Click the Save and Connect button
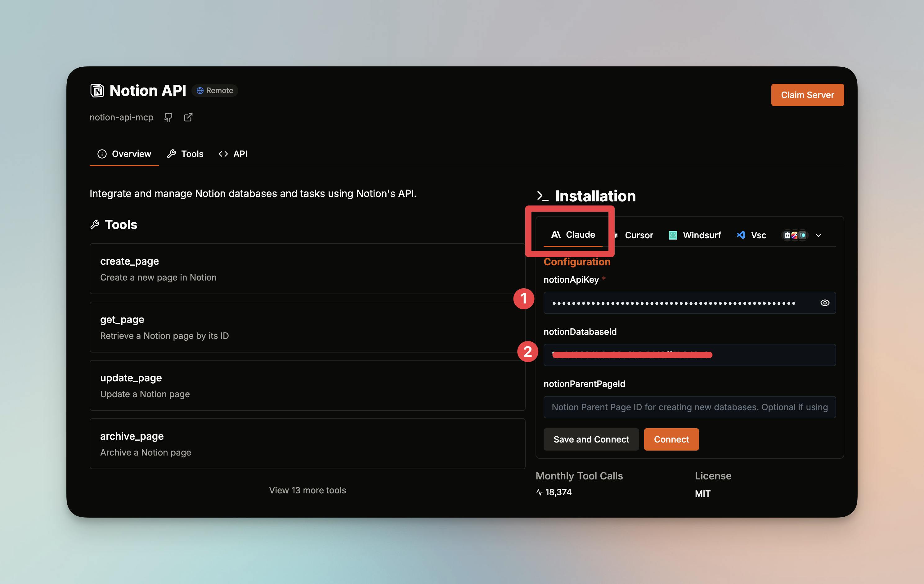924x584 pixels. tap(591, 439)
